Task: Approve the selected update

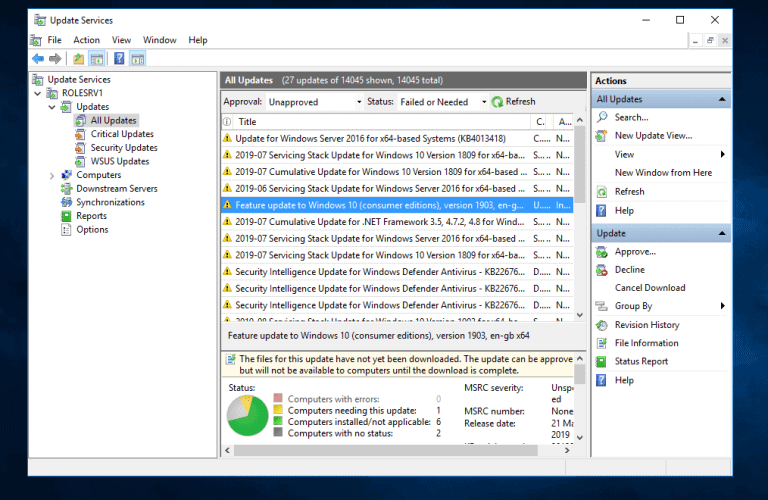Action: click(x=635, y=252)
